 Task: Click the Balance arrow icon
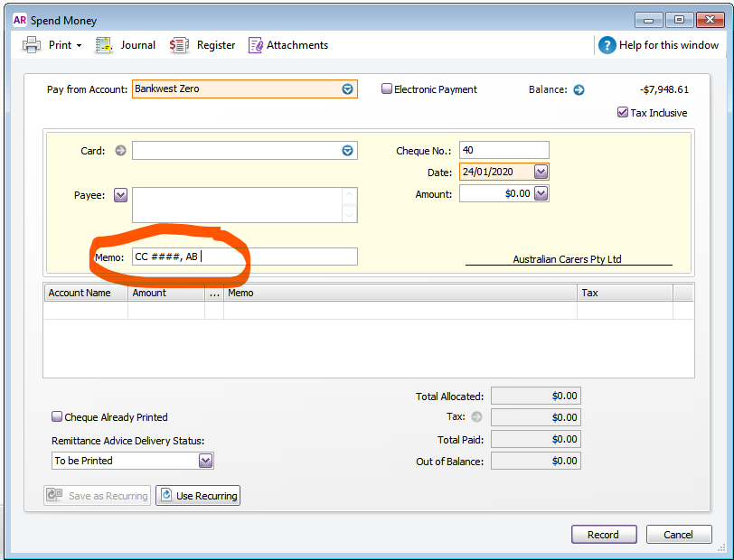click(579, 89)
